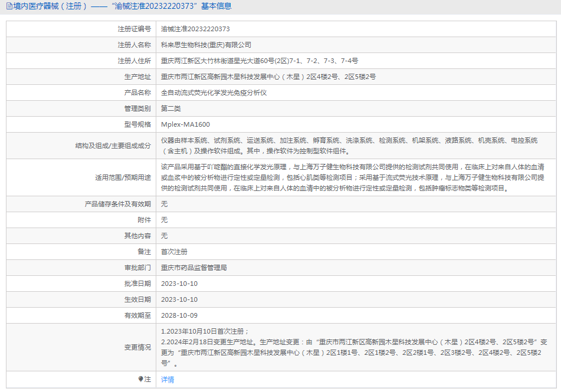561x392 pixels.
Task: Click the 适用范围/预期用途 label
Action: [x=123, y=177]
